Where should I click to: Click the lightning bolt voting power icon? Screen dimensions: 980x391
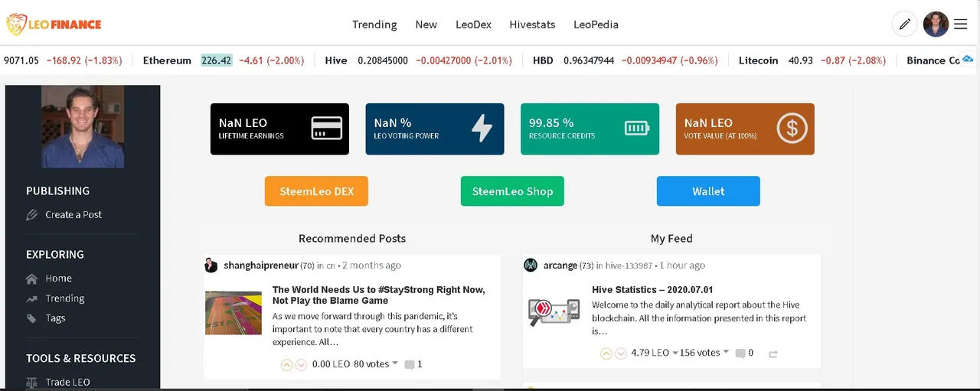(x=482, y=128)
